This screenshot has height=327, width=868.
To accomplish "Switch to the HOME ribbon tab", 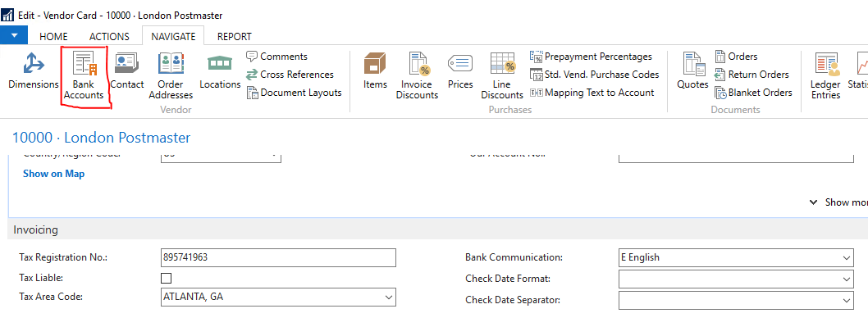I will tap(53, 37).
